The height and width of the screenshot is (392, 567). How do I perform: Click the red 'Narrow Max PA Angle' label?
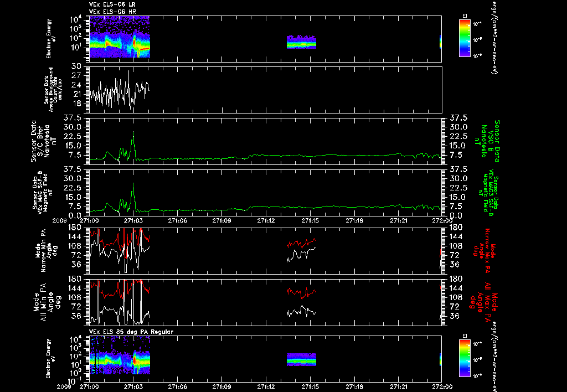click(x=484, y=250)
